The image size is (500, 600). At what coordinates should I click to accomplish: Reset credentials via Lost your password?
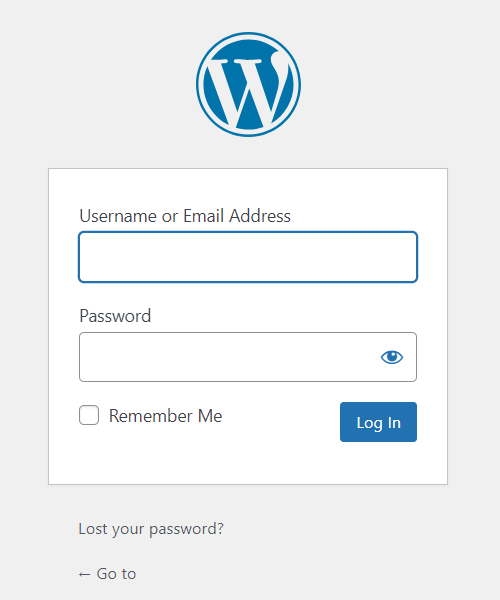pos(151,529)
